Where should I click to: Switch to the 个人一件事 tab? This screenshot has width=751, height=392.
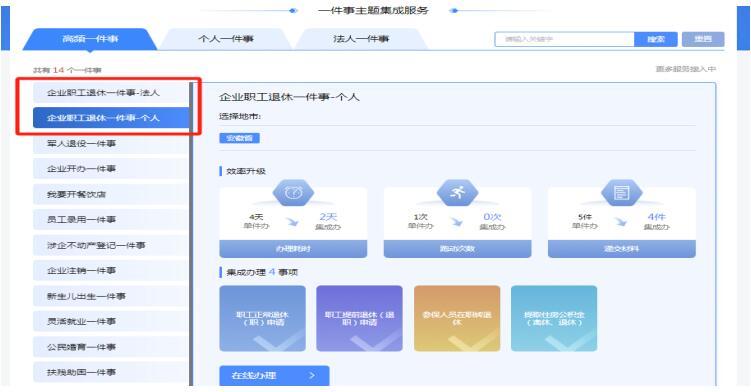(x=226, y=39)
